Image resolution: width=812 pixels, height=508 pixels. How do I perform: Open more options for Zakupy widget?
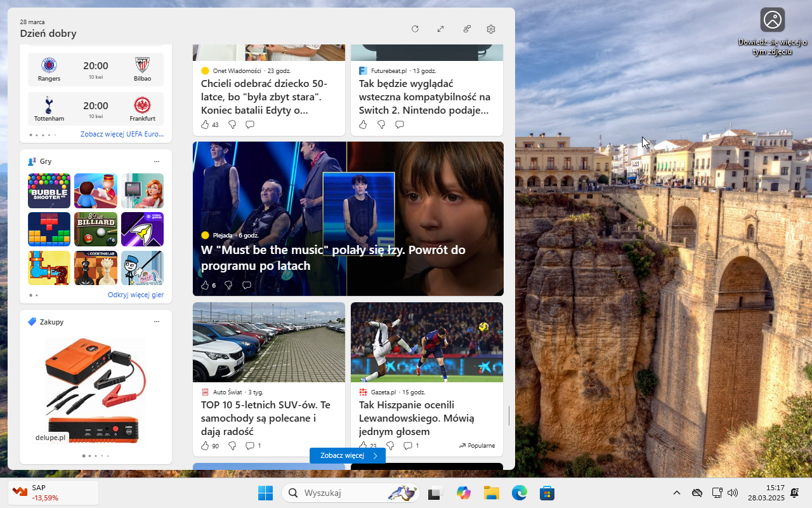coord(157,322)
